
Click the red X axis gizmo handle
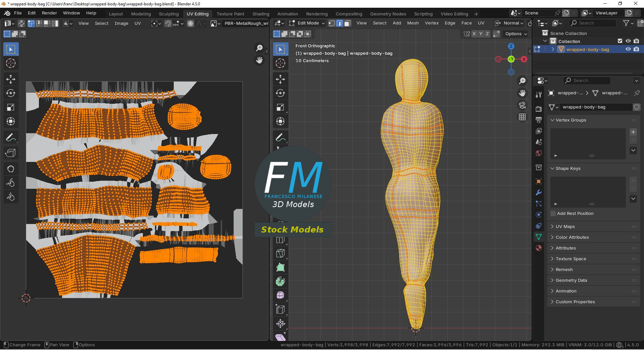coord(524,59)
